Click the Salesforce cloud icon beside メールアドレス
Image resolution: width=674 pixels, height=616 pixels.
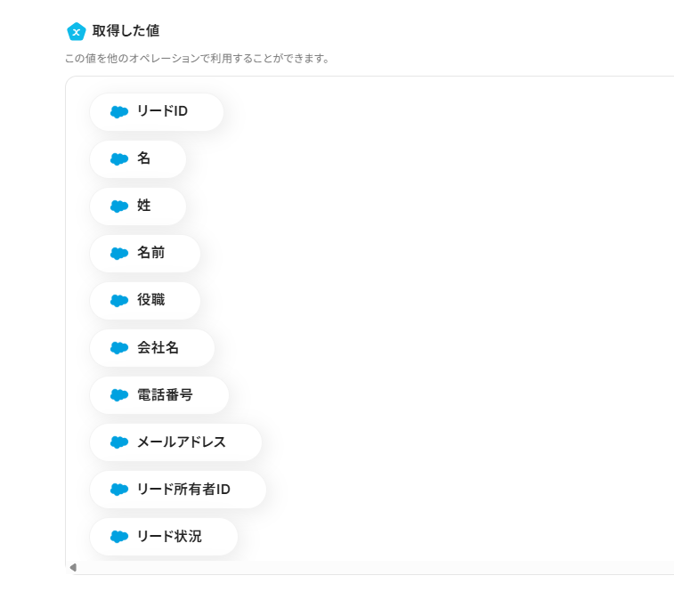(x=119, y=442)
